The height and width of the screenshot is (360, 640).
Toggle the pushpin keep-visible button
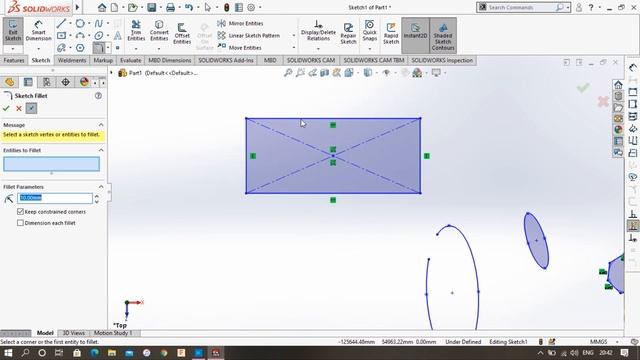[31, 108]
